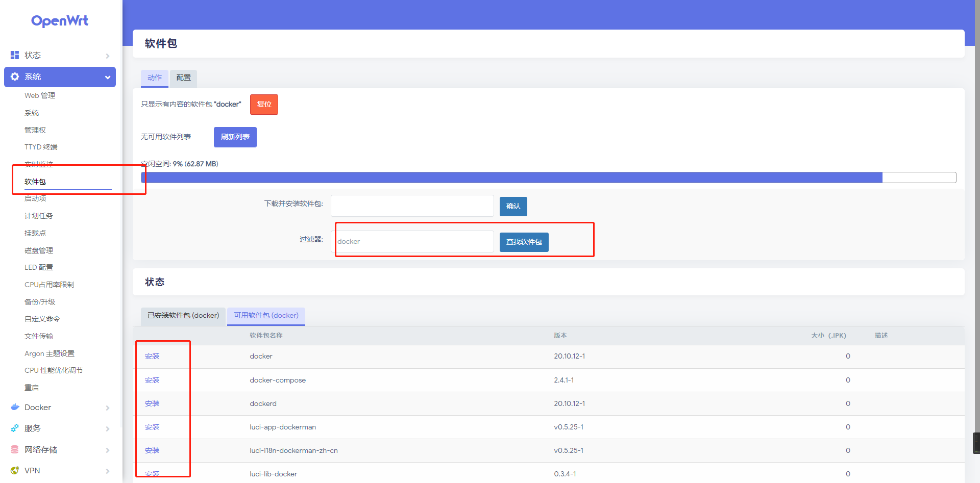The width and height of the screenshot is (980, 483).
Task: Open the 已安装软件包 (docker) tab
Action: click(x=183, y=315)
